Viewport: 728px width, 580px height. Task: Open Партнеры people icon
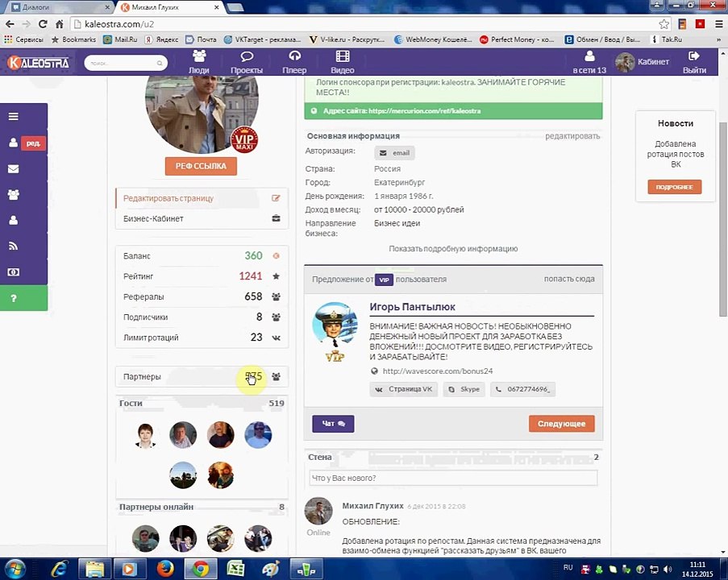point(276,376)
